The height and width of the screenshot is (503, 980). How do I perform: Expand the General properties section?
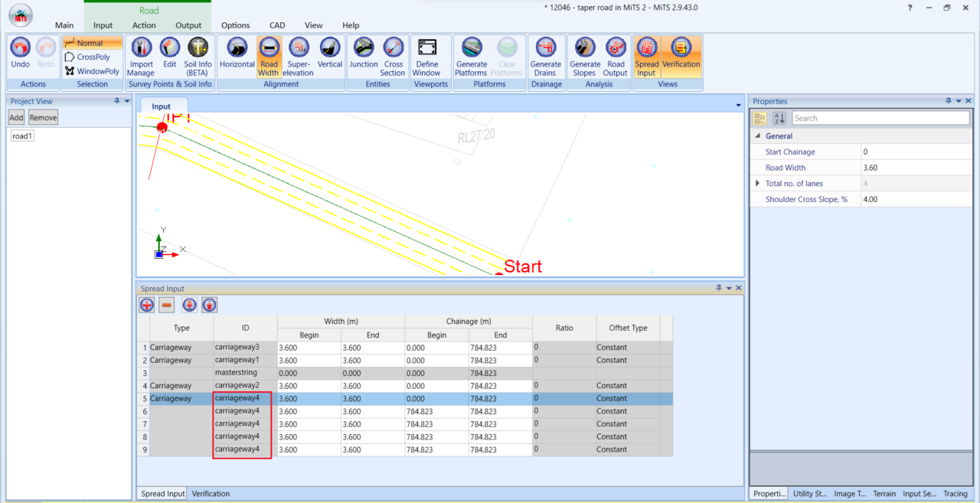tap(756, 136)
